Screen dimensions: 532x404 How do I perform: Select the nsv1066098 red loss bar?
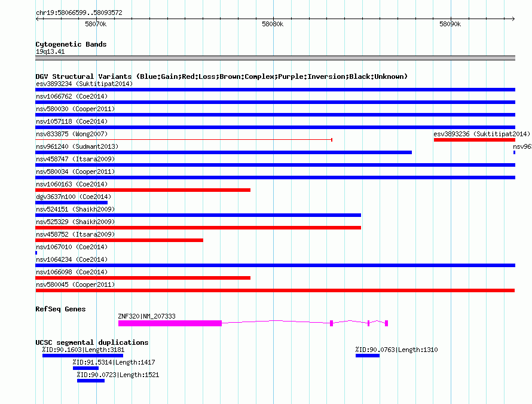click(x=143, y=278)
